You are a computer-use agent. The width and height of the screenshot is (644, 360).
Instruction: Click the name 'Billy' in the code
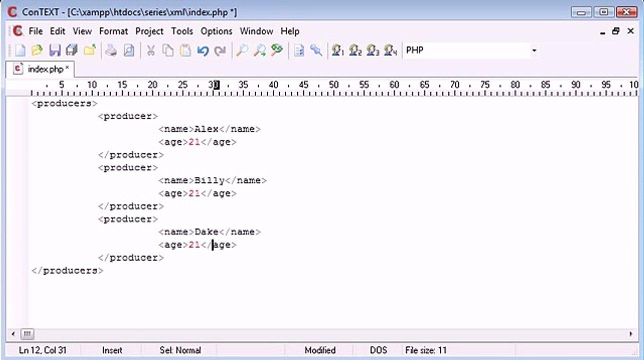tap(210, 180)
